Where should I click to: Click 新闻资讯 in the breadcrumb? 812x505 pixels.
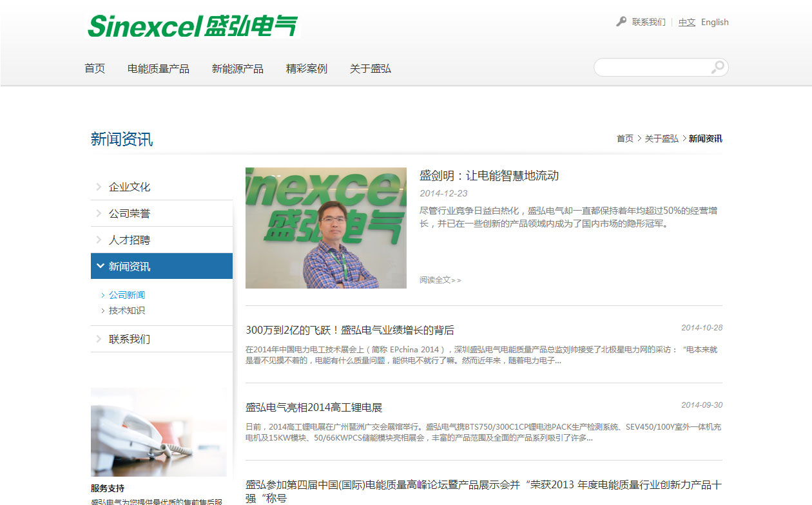(x=706, y=138)
